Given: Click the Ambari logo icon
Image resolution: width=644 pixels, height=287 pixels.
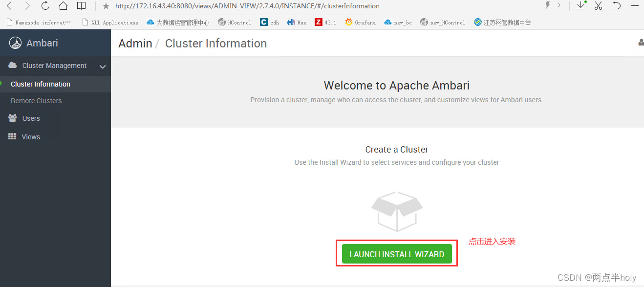Looking at the screenshot, I should (x=15, y=43).
